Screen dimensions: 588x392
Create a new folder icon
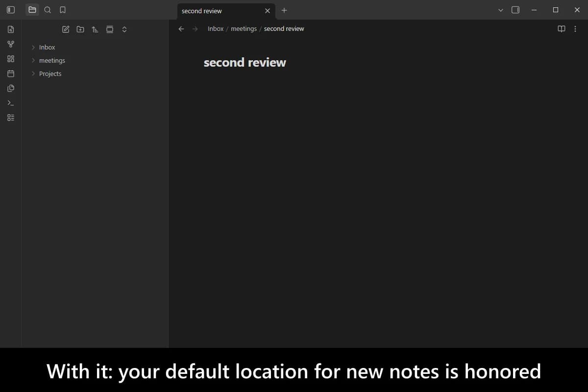tap(80, 29)
